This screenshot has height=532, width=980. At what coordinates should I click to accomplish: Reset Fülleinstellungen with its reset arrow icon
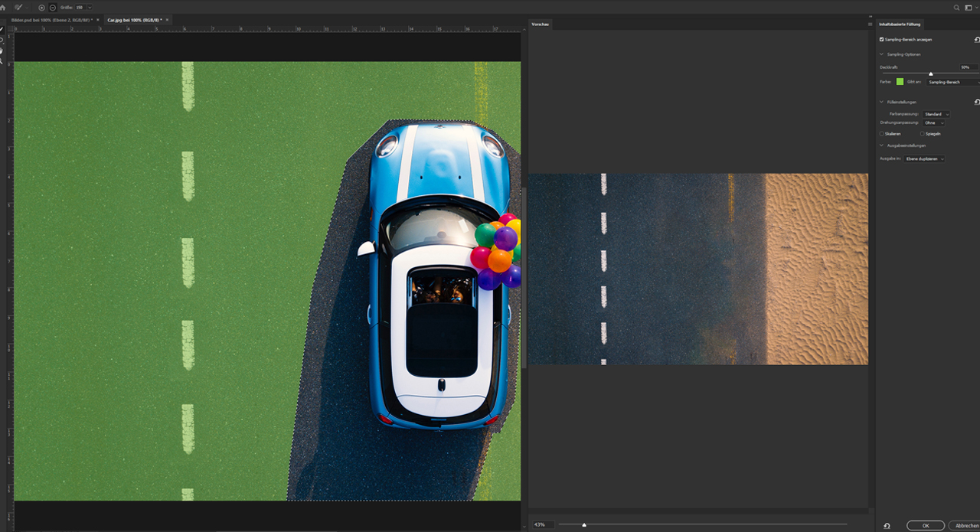pyautogui.click(x=977, y=102)
